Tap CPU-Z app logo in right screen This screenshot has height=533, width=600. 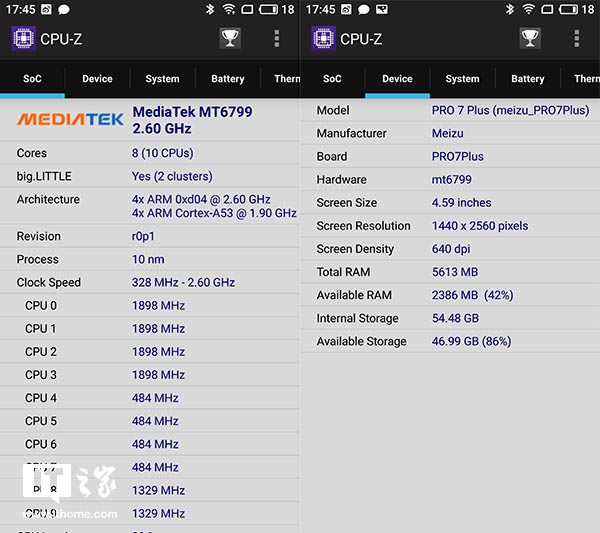coord(323,38)
